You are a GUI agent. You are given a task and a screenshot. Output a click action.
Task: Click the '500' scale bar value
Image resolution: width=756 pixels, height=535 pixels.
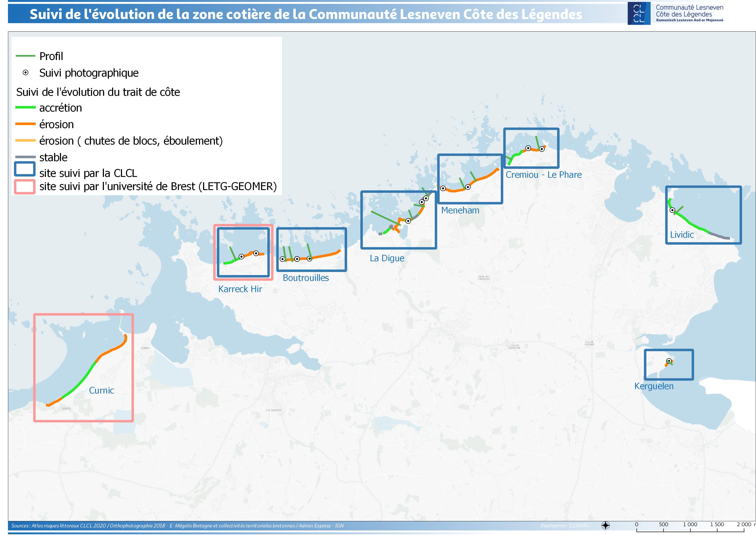(664, 524)
